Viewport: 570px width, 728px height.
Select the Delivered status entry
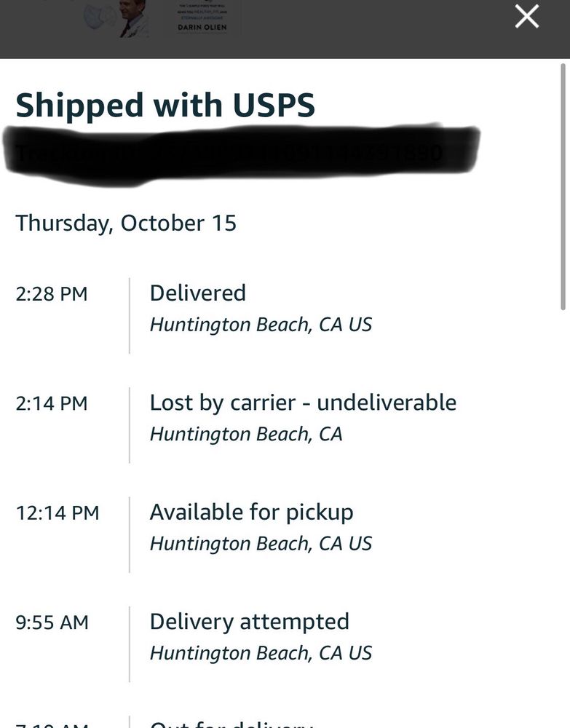click(197, 293)
